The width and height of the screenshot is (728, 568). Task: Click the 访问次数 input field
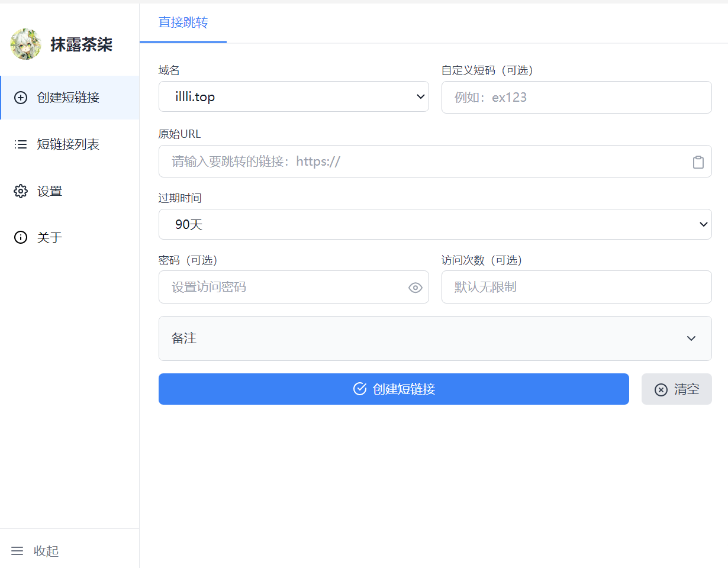576,288
